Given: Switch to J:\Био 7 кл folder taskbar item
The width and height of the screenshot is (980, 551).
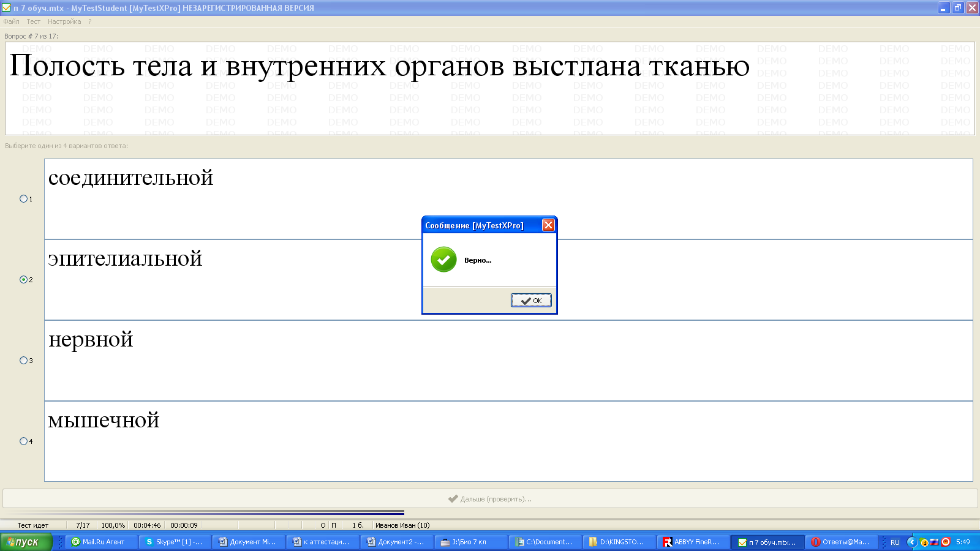Looking at the screenshot, I should coord(470,542).
